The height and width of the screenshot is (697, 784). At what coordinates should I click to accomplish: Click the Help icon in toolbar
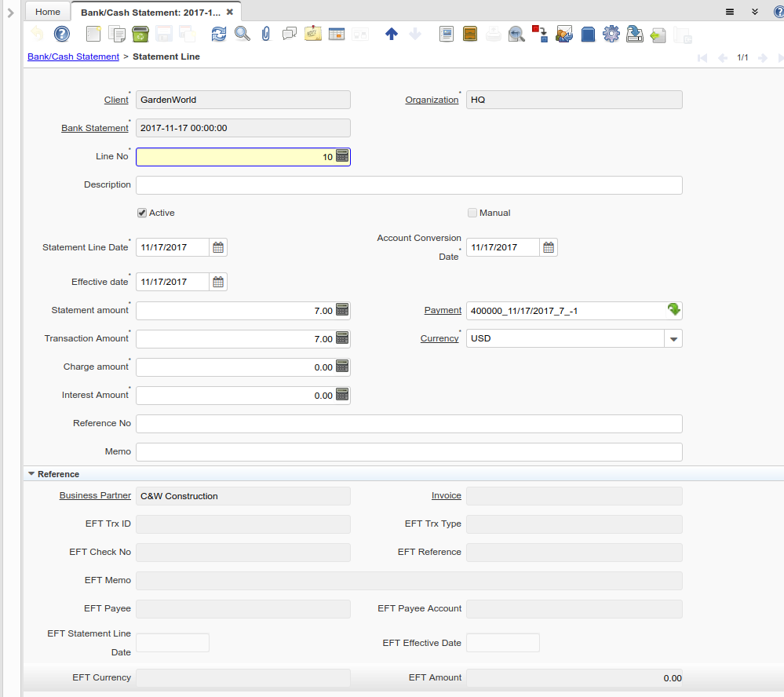coord(62,34)
